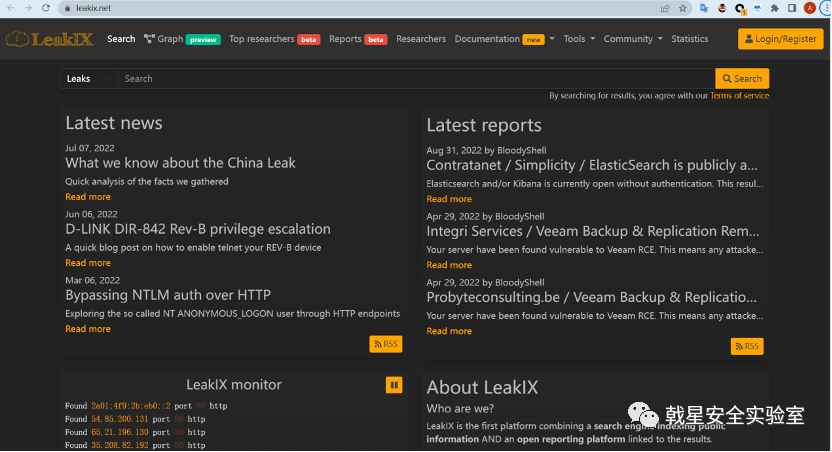Open the Graph preview page
The height and width of the screenshot is (452, 832).
[x=182, y=39]
